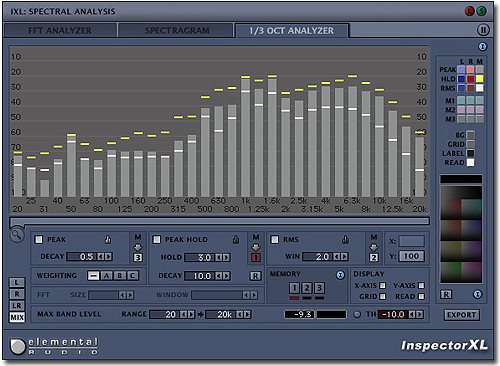Screen dimensions: 500x366
Task: Toggle the GRID display checkbox
Action: [x=383, y=296]
